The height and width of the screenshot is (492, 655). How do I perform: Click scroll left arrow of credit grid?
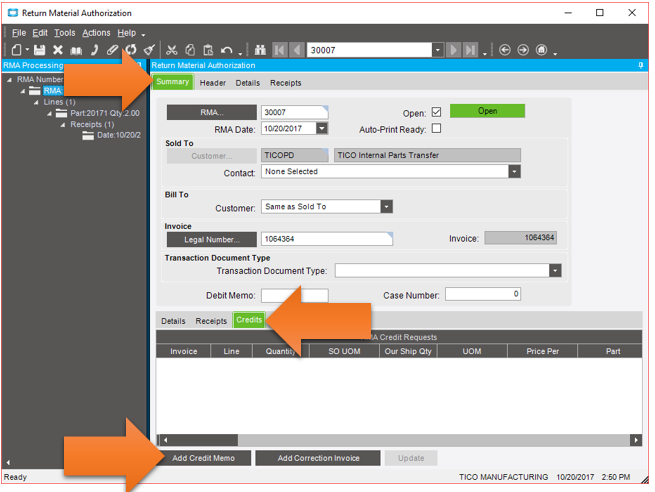[165, 440]
